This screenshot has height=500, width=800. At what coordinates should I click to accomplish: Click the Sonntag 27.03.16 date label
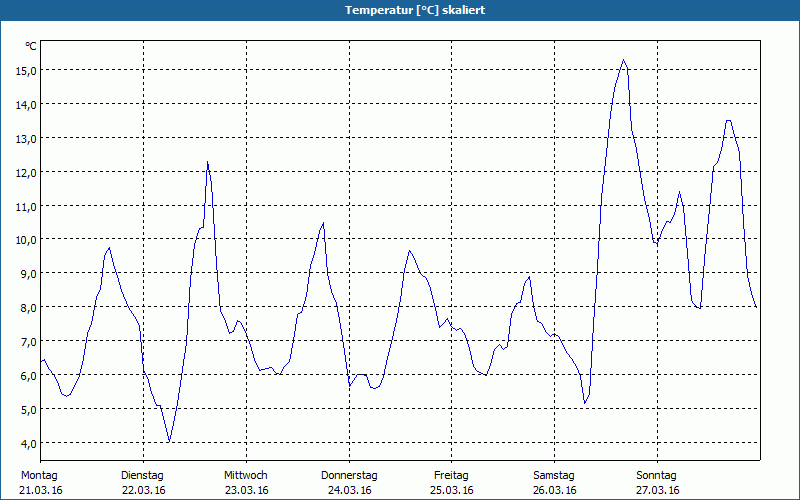656,483
